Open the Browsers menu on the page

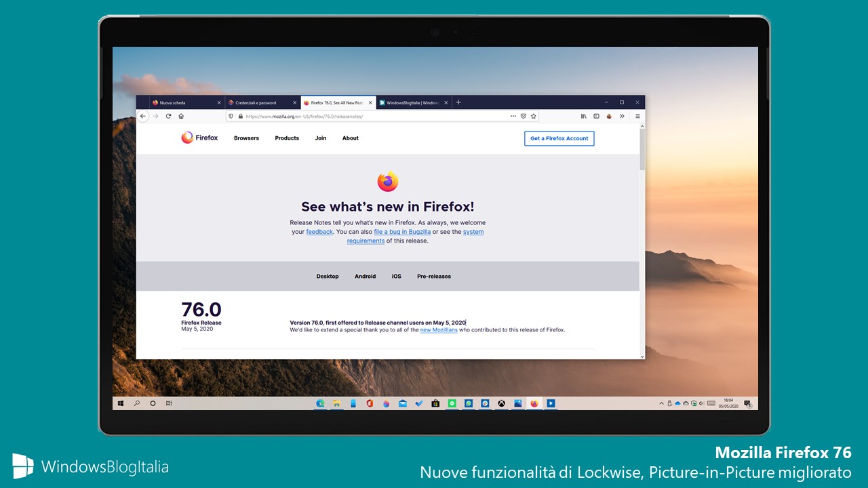[246, 138]
